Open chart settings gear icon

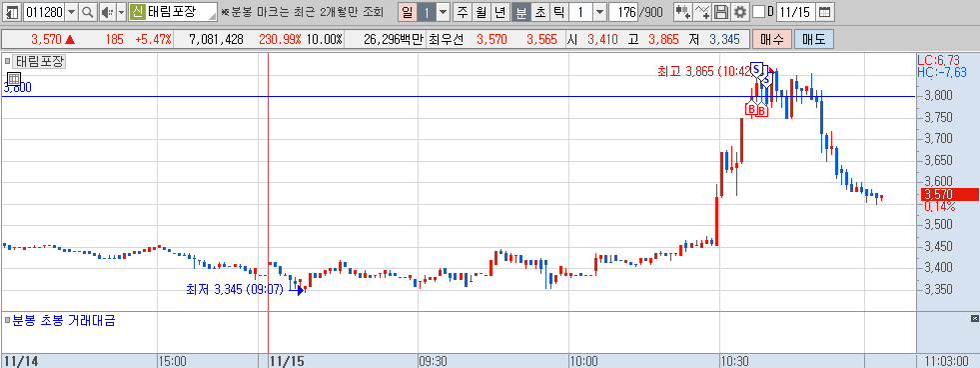740,12
